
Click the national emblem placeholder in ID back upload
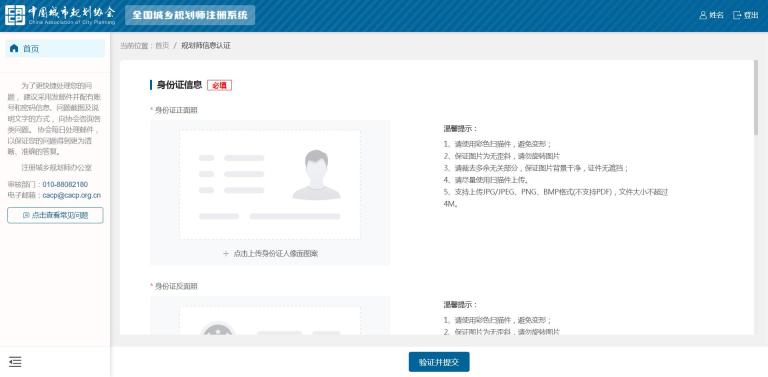218,329
